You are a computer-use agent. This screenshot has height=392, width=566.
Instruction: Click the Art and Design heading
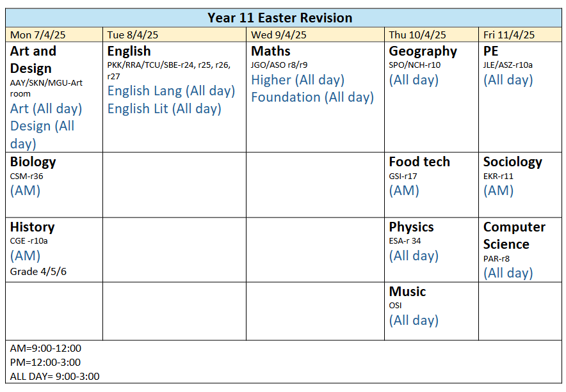tap(33, 59)
